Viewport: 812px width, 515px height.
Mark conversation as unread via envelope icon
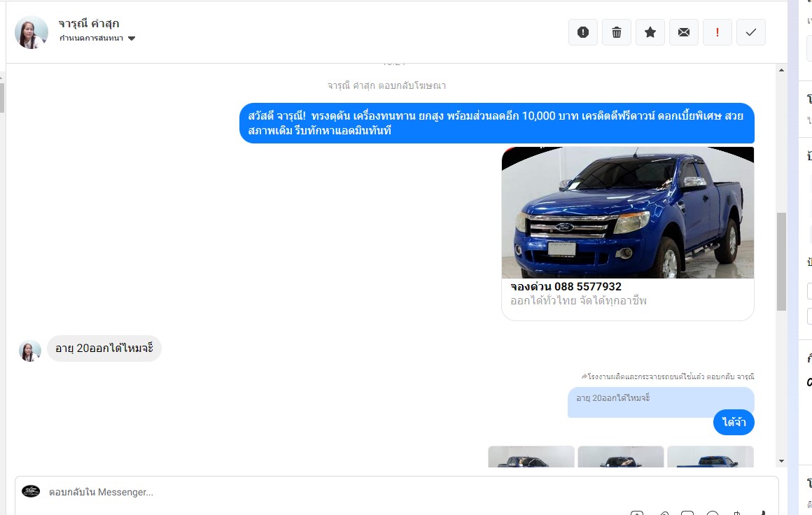coord(683,32)
